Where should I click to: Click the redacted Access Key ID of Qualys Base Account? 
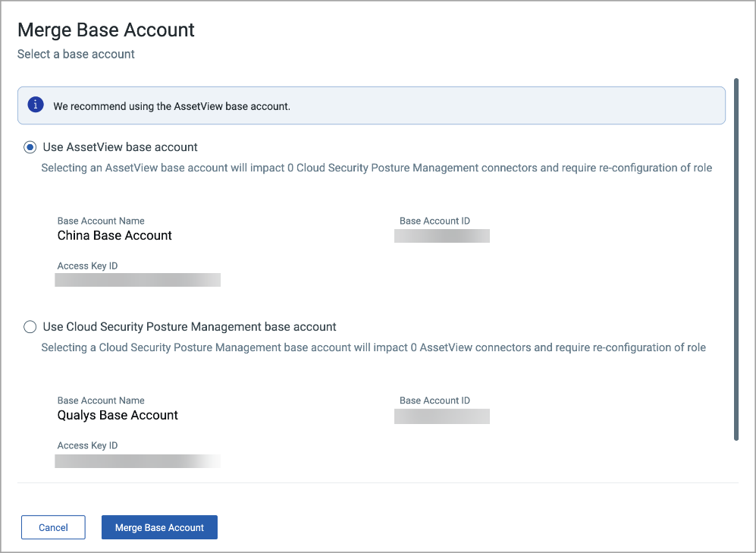coord(138,461)
